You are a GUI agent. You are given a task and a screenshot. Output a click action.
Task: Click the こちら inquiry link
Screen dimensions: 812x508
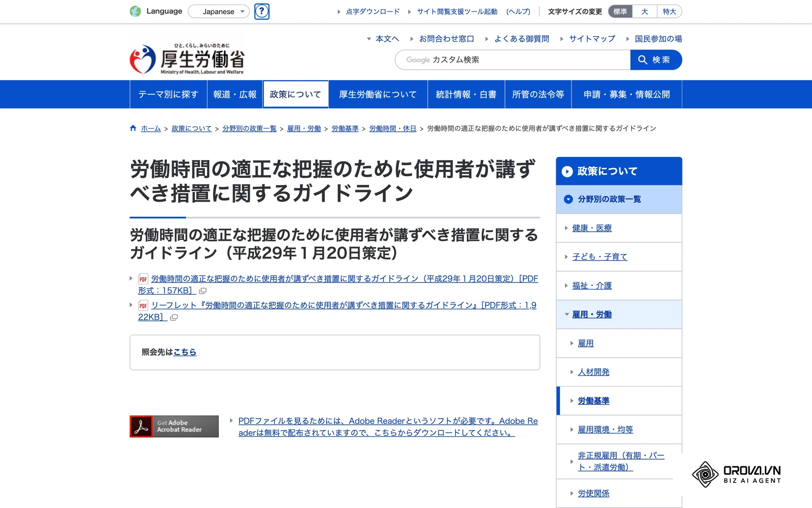click(185, 352)
